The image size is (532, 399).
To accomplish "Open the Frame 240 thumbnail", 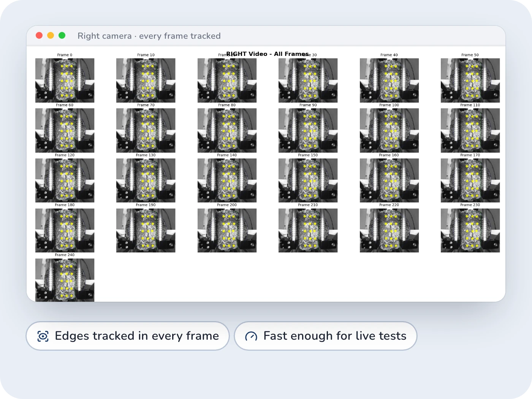I will coord(65,280).
